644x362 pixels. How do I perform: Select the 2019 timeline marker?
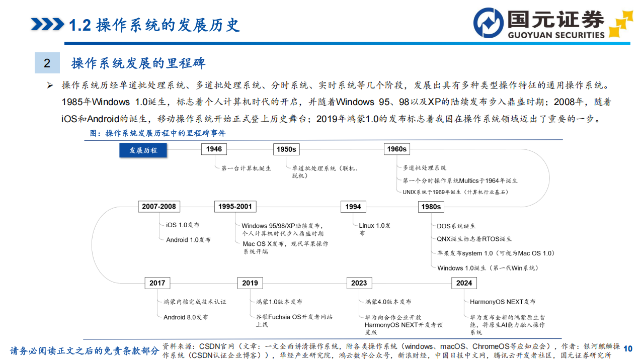(x=250, y=283)
